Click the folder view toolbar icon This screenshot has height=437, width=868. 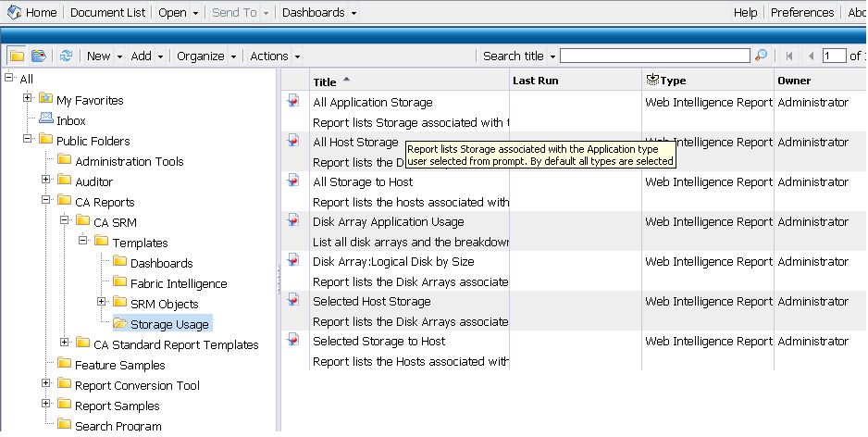17,56
